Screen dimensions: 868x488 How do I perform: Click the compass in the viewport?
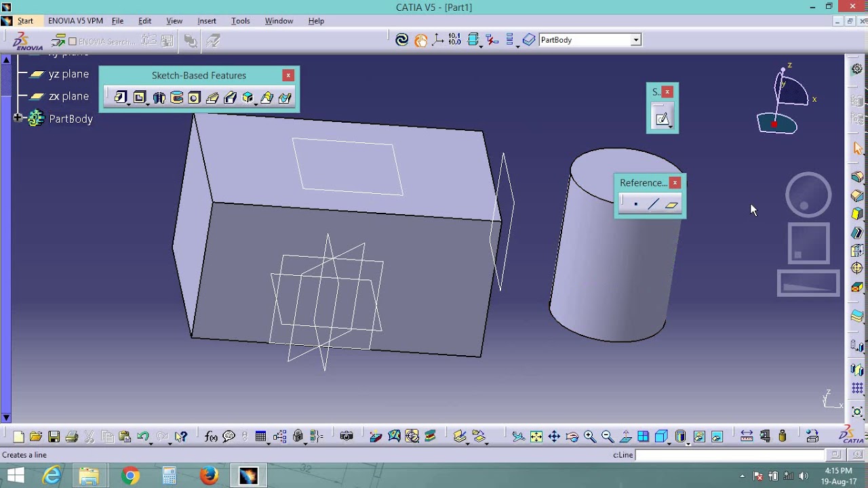(787, 100)
